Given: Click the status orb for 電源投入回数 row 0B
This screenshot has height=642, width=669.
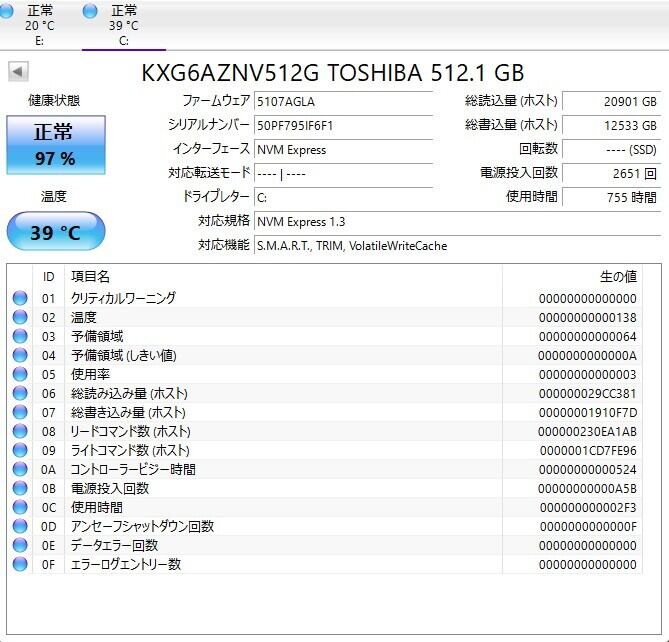Looking at the screenshot, I should (20, 488).
